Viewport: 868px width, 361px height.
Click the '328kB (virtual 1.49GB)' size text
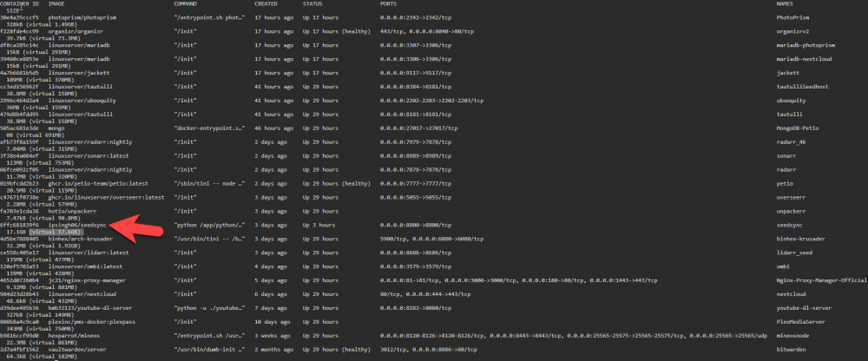point(42,24)
